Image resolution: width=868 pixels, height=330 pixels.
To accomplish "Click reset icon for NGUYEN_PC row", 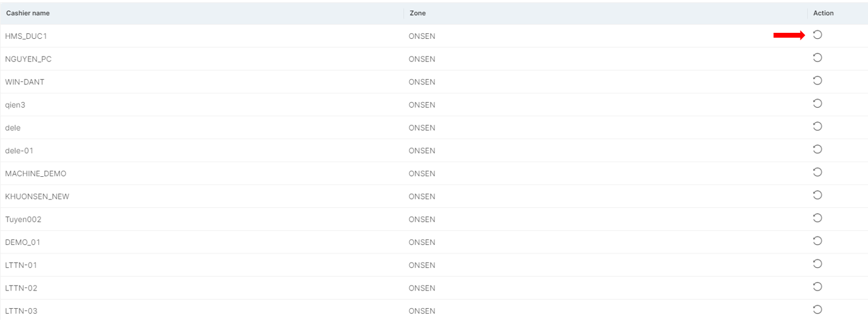I will [x=817, y=58].
